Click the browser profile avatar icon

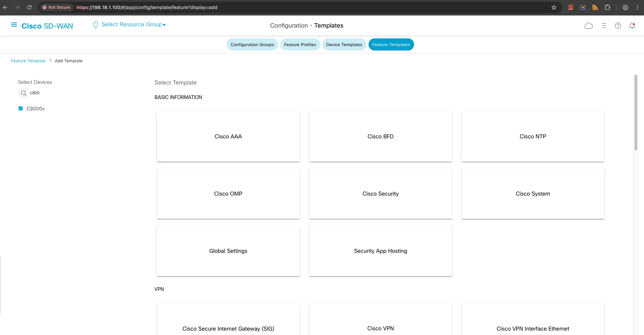coord(625,7)
